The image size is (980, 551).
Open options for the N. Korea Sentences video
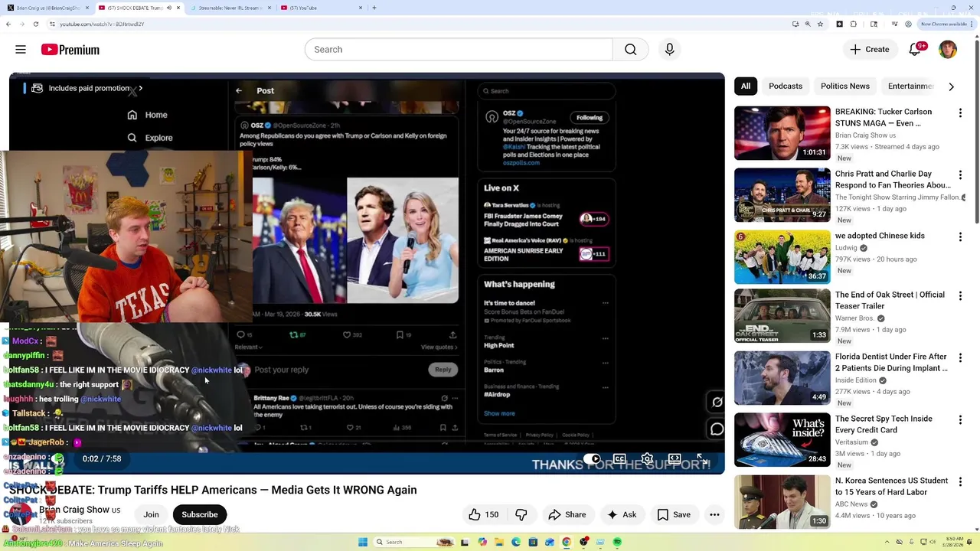960,482
